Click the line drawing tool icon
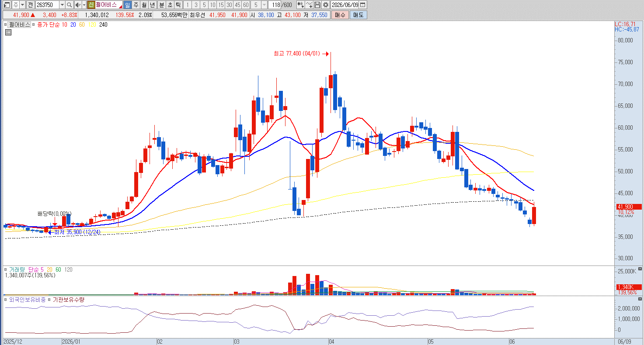The height and width of the screenshot is (345, 644). (310, 5)
